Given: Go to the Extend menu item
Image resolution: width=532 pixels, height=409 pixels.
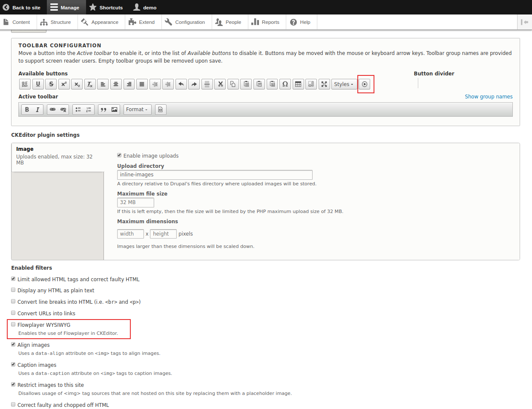Looking at the screenshot, I should (142, 22).
